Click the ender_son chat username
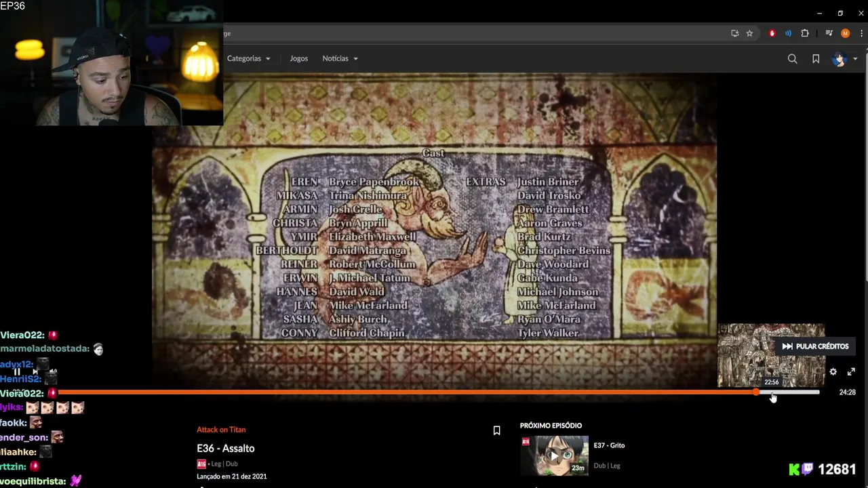The height and width of the screenshot is (488, 868). point(24,438)
